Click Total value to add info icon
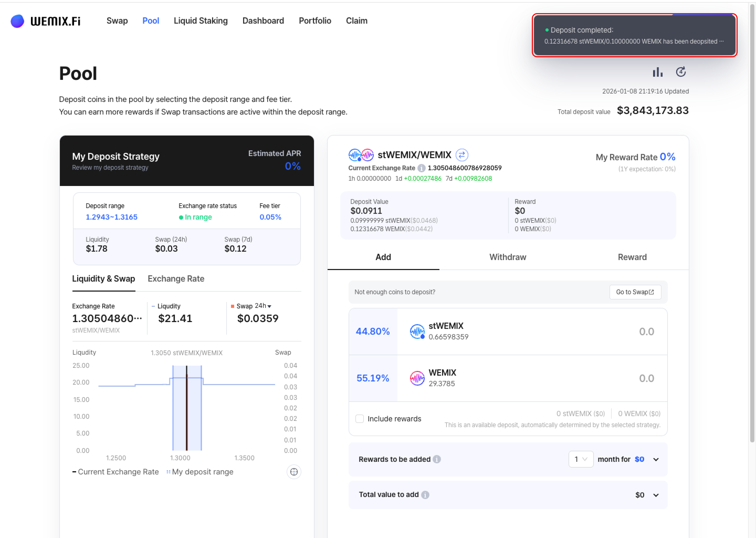The height and width of the screenshot is (538, 756). [x=425, y=495]
